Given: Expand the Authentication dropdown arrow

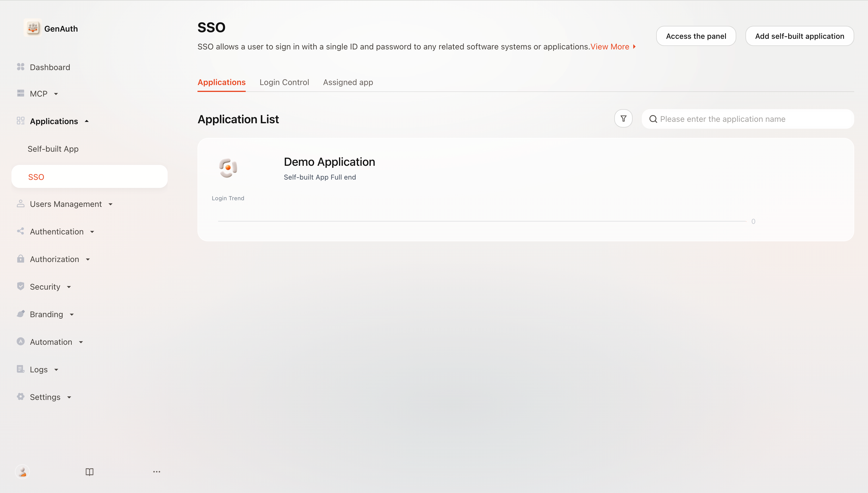Looking at the screenshot, I should pos(92,232).
